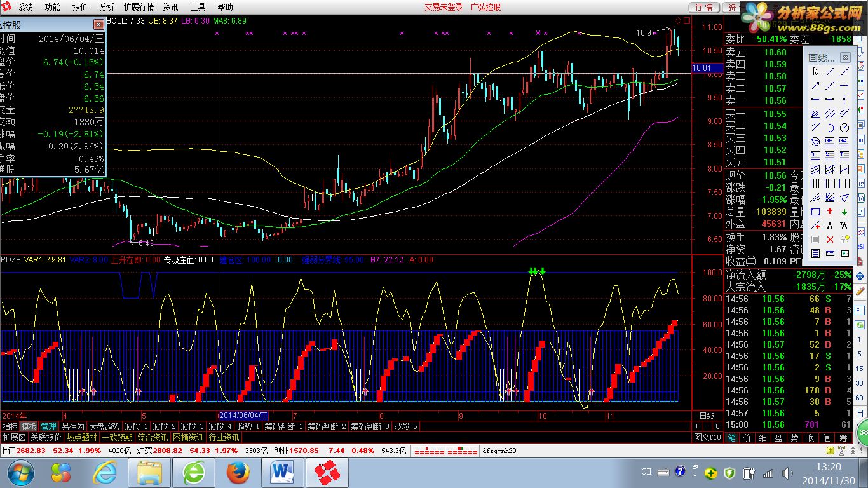Open Internet Explorer from the taskbar

click(105, 472)
